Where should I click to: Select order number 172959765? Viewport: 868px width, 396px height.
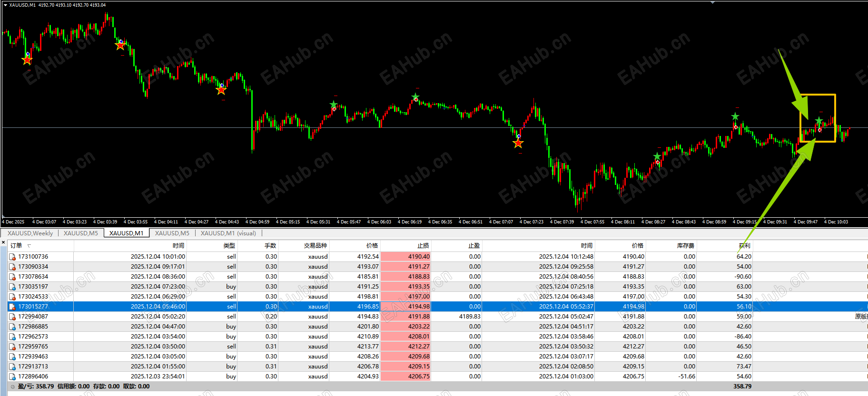click(x=33, y=347)
